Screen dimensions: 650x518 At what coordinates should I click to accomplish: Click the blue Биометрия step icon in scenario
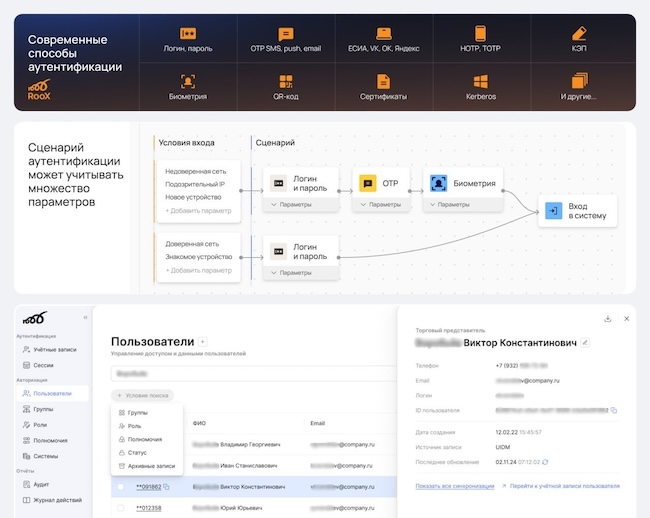click(438, 183)
